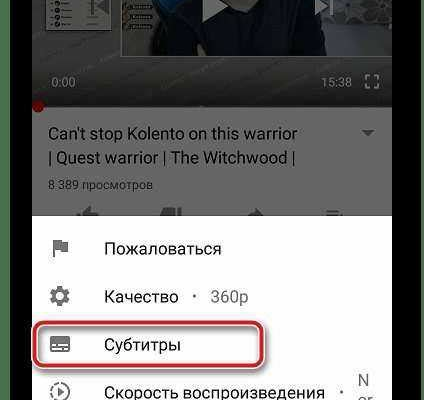Click the quality gear icon

point(60,296)
